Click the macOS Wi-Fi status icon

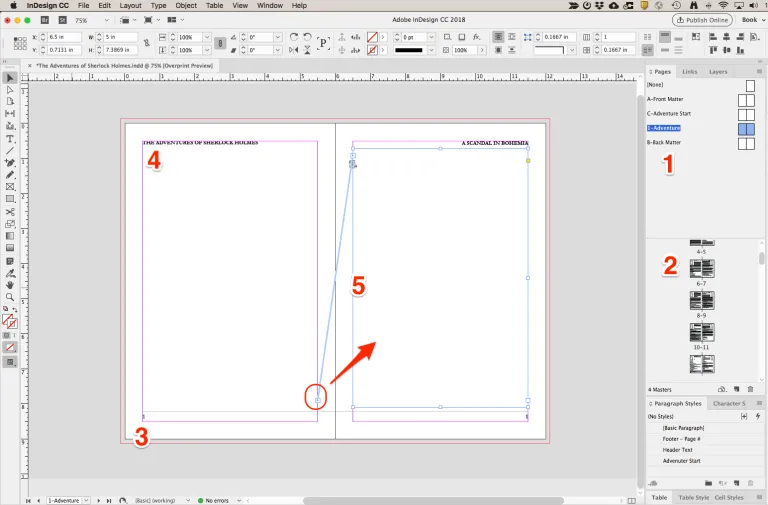[723, 5]
